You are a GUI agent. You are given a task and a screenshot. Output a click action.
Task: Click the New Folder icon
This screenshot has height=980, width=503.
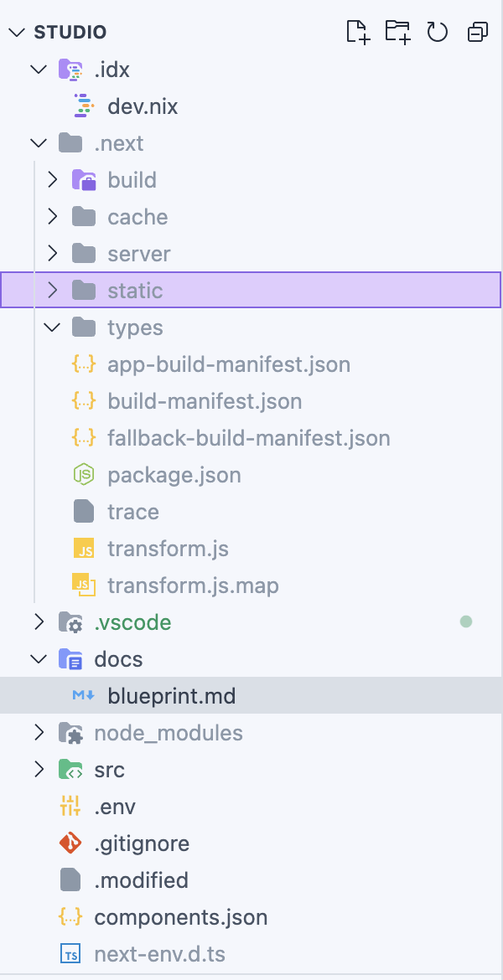pos(397,33)
